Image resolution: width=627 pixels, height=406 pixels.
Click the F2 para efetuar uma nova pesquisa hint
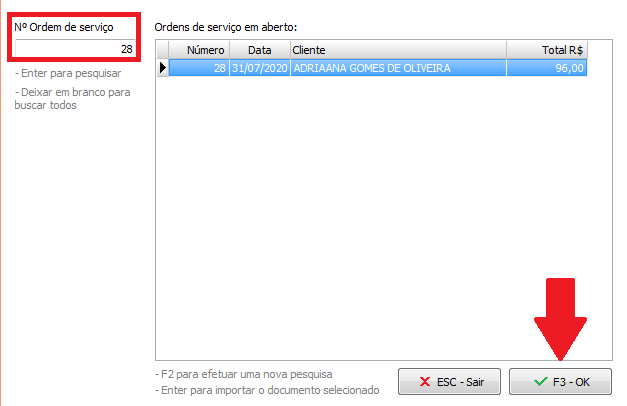[244, 374]
